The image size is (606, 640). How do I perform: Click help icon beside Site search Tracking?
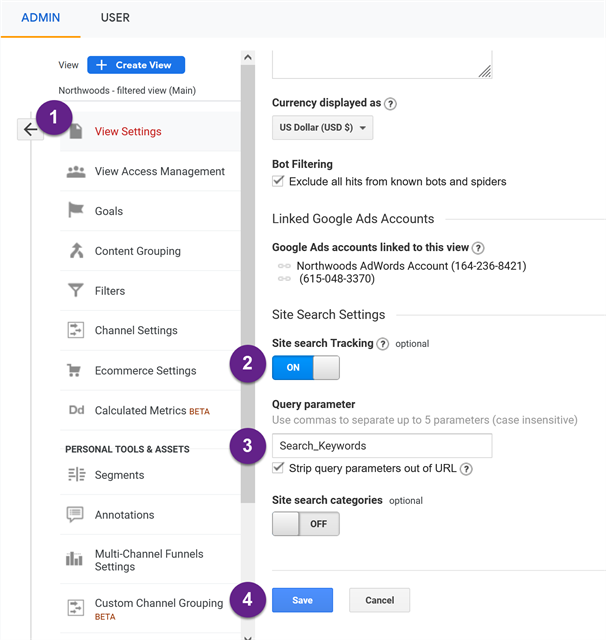click(x=382, y=344)
